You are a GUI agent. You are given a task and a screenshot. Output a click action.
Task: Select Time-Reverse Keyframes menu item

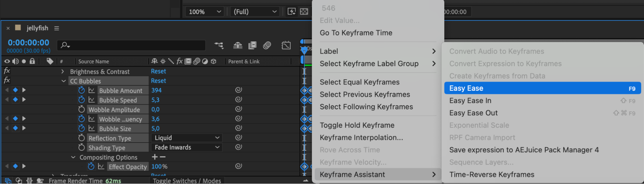click(492, 175)
